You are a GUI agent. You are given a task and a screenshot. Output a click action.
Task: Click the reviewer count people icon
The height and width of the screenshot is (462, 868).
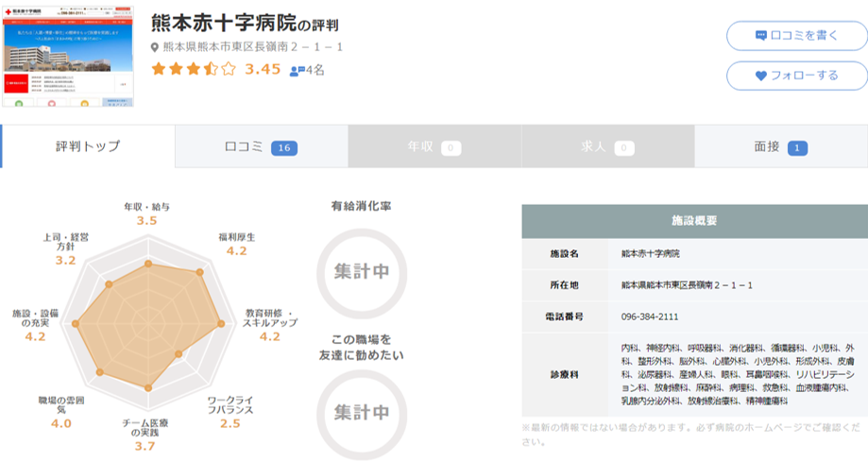pyautogui.click(x=296, y=70)
